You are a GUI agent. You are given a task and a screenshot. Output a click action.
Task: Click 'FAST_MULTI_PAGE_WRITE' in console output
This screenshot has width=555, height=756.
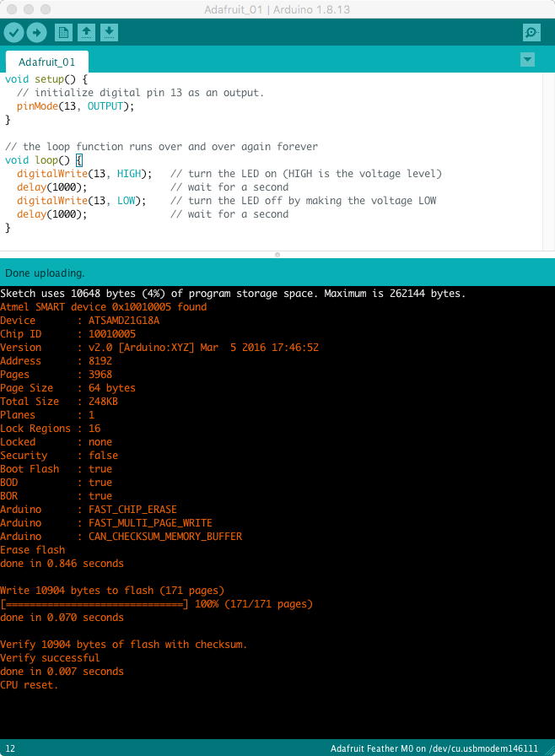[x=150, y=522]
